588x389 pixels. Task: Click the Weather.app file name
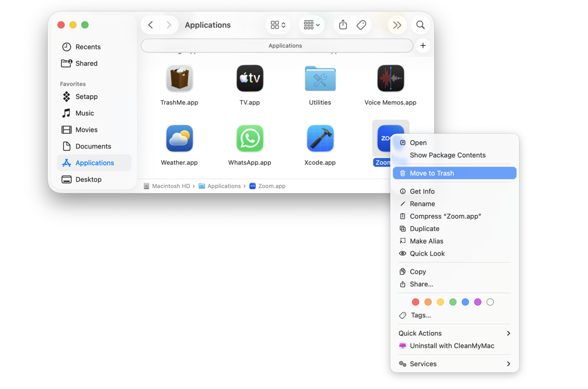[179, 163]
